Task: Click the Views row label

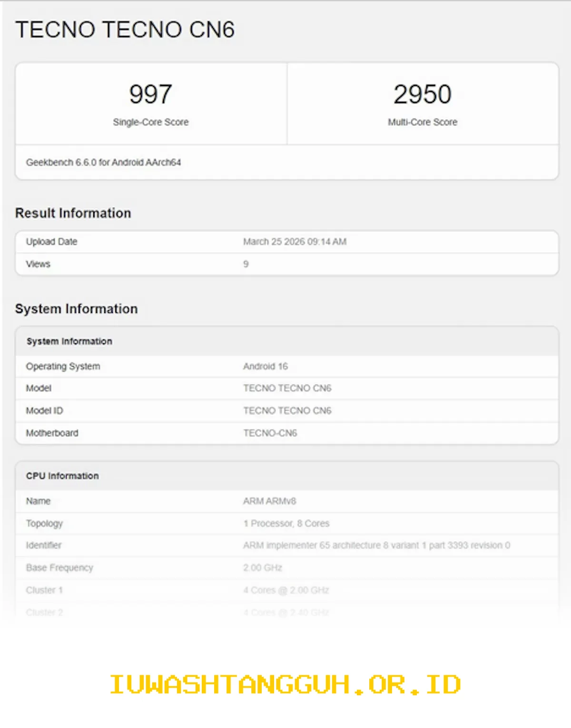Action: click(x=38, y=264)
